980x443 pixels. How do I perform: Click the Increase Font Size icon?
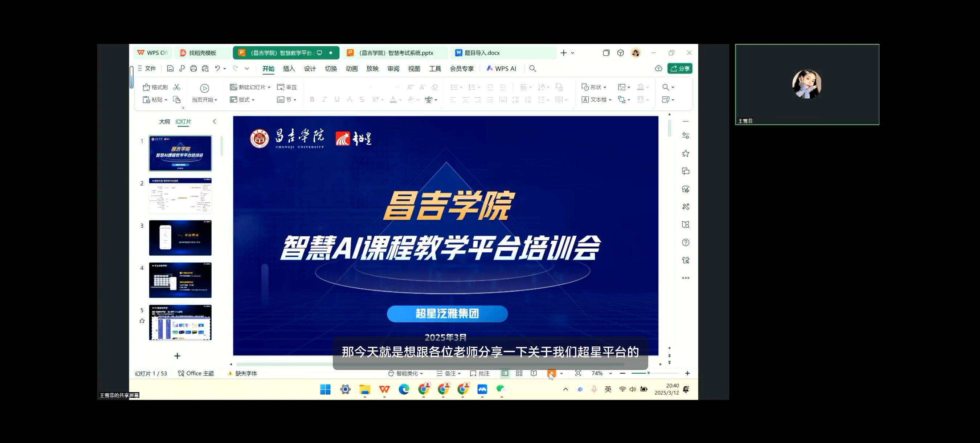click(410, 87)
